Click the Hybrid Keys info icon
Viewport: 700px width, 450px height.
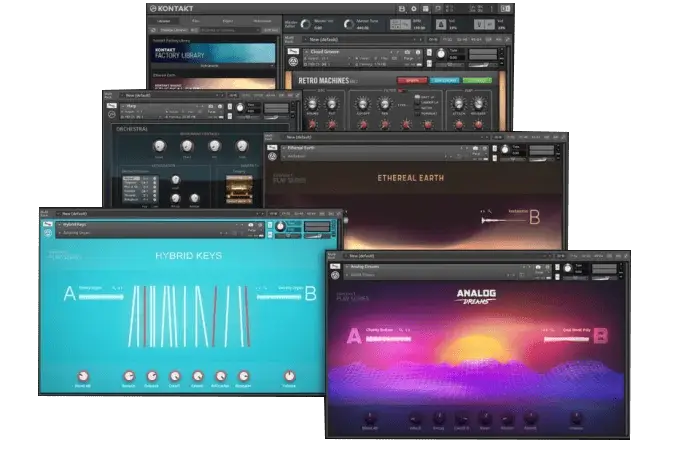(260, 225)
